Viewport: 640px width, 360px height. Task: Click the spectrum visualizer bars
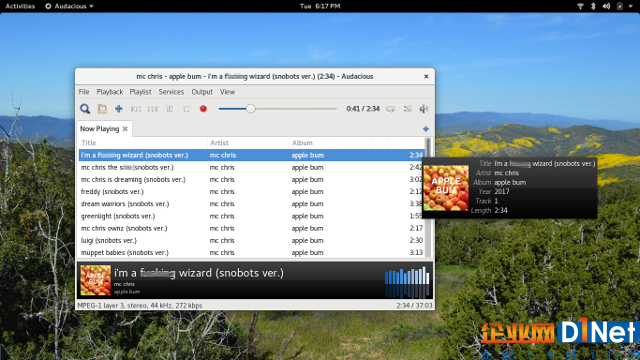407,282
